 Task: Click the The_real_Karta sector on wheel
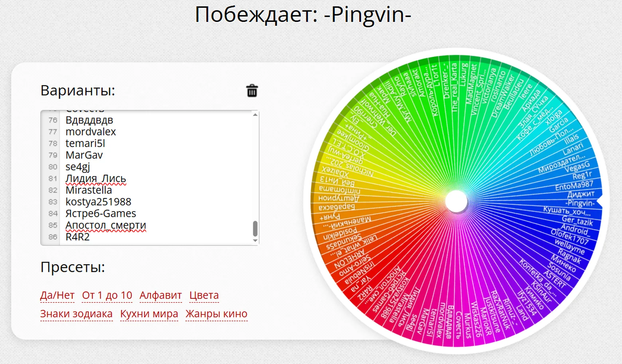click(454, 87)
